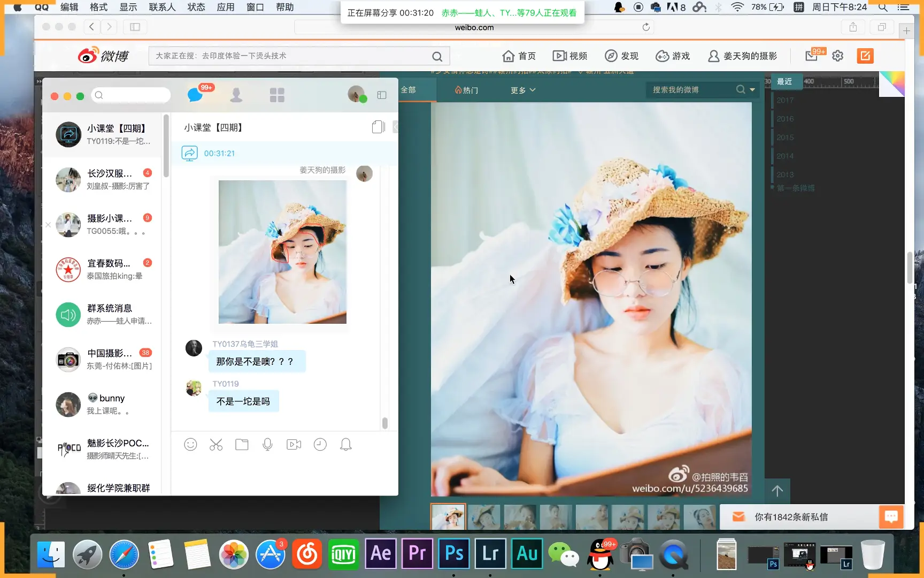Click the back-to-top arrow on Weibo
Image resolution: width=924 pixels, height=578 pixels.
coord(777,490)
